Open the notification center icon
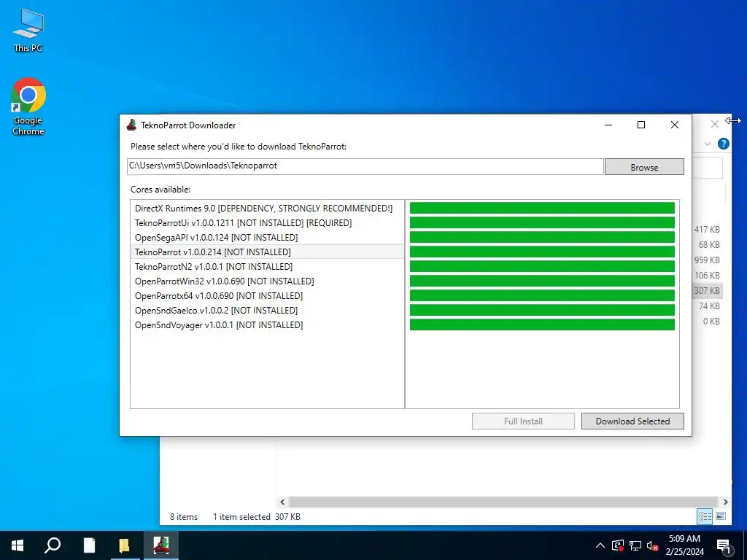This screenshot has width=747, height=560. pyautogui.click(x=724, y=546)
